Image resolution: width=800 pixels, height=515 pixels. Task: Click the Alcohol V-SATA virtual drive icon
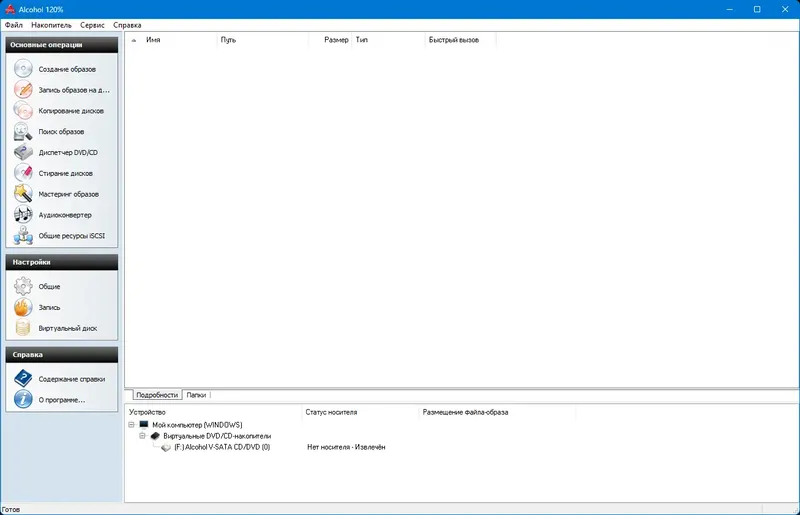click(166, 447)
